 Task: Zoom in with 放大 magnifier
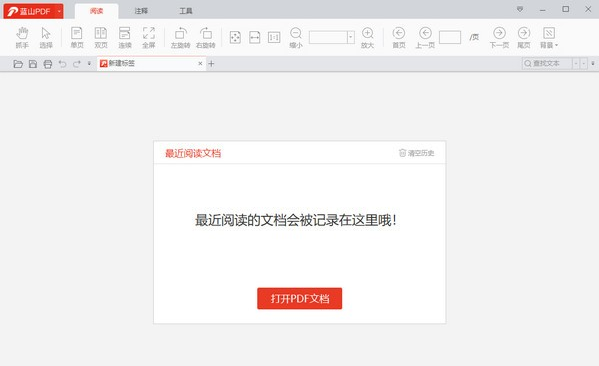[x=367, y=37]
